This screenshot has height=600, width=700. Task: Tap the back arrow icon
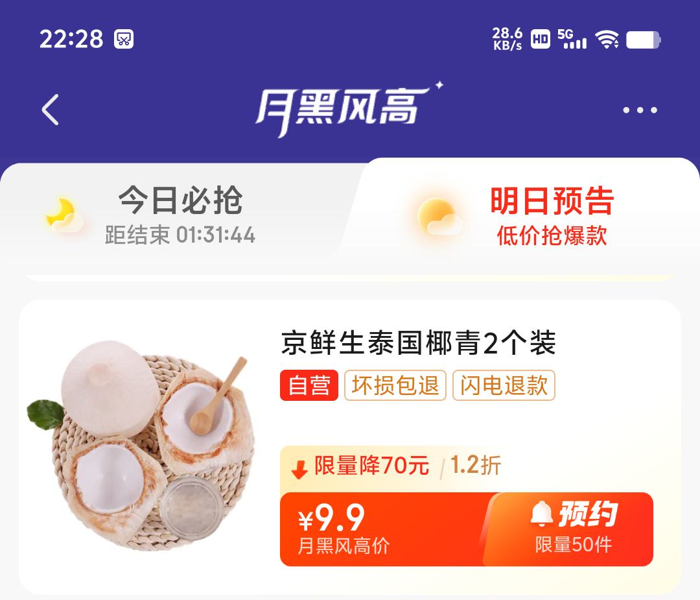click(50, 110)
